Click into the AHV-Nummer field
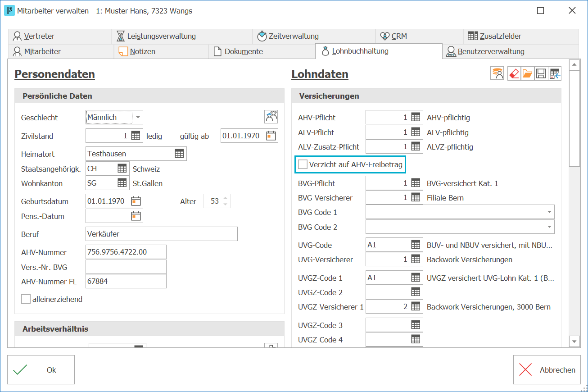The image size is (588, 392). click(126, 252)
